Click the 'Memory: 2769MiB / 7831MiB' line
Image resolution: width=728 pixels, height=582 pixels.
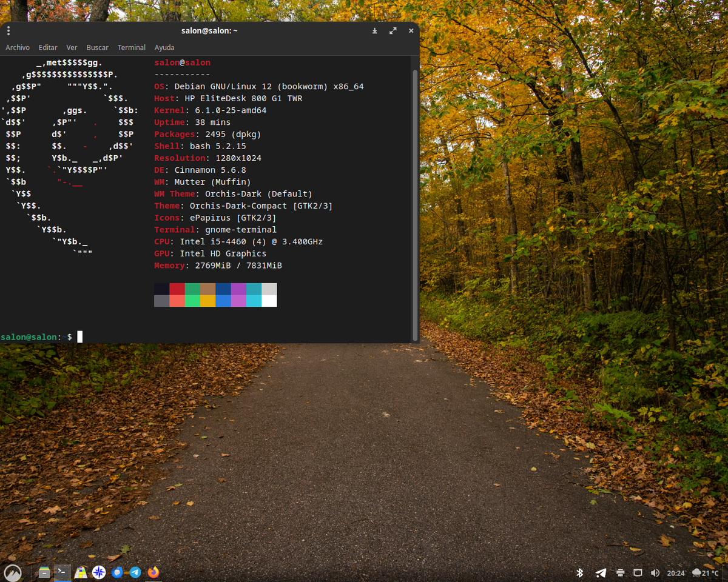[x=218, y=266]
